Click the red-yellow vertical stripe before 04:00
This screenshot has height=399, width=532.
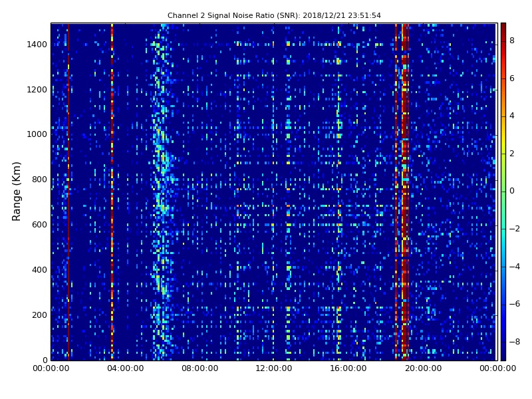pyautogui.click(x=112, y=192)
